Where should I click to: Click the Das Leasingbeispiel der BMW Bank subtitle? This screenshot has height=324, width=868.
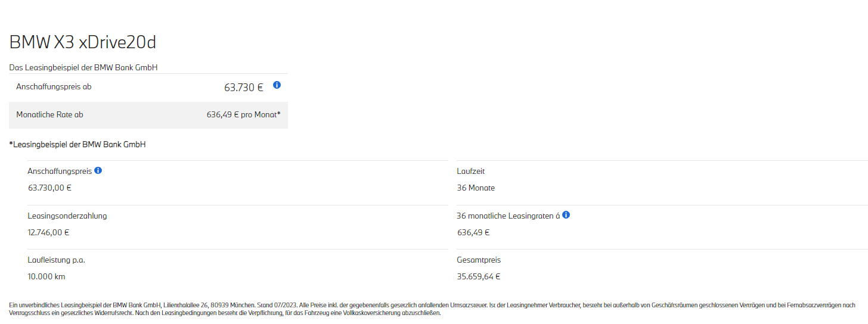(83, 68)
